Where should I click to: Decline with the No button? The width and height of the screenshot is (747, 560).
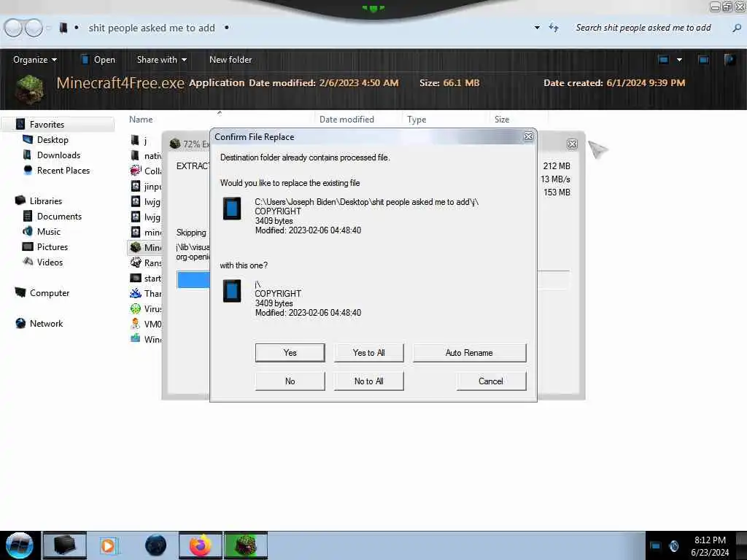[x=290, y=381]
